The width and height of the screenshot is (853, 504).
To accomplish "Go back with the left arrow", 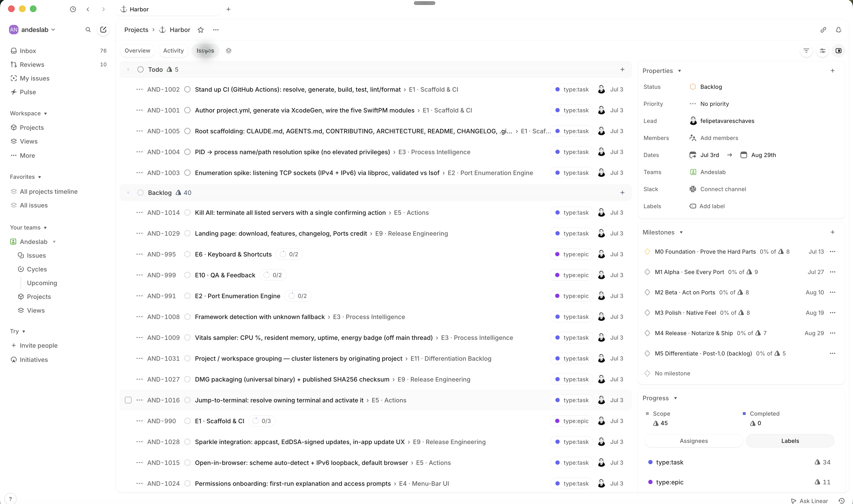I will point(88,9).
